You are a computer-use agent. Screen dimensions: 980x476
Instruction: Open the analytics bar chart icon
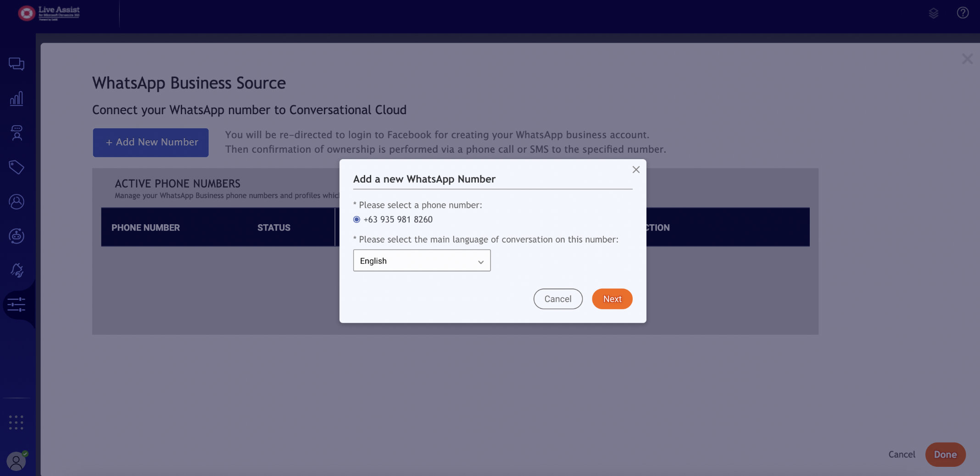[x=17, y=98]
